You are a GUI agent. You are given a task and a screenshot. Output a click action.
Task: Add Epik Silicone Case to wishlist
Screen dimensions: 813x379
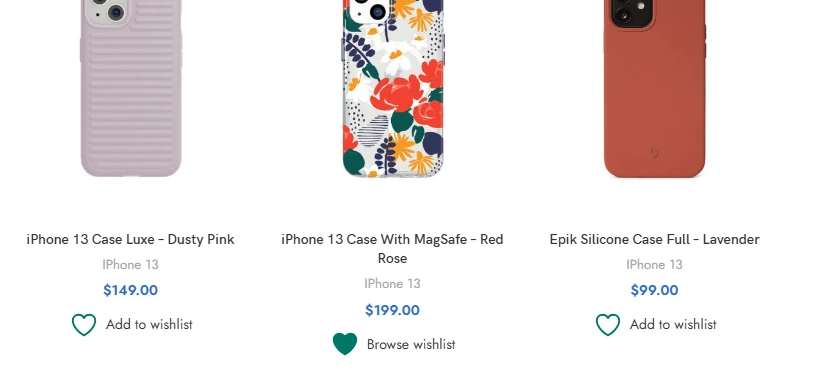(673, 325)
